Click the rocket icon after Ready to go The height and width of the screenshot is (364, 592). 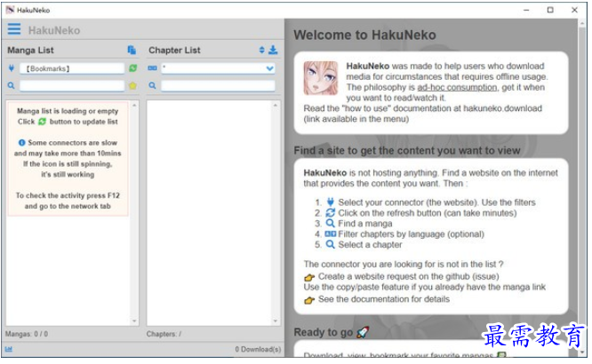pyautogui.click(x=363, y=332)
